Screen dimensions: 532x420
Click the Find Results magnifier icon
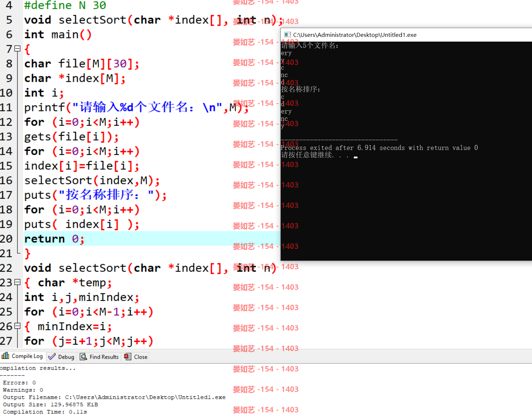point(84,357)
